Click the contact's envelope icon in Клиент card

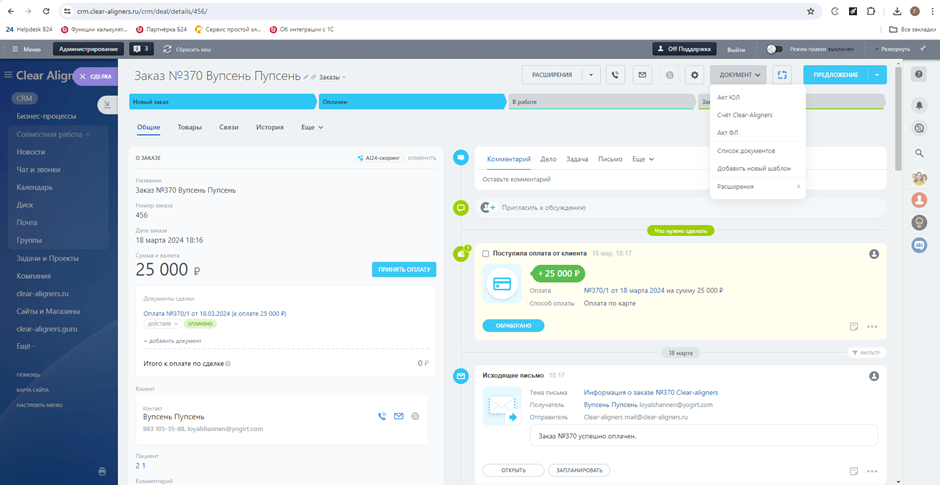(399, 417)
